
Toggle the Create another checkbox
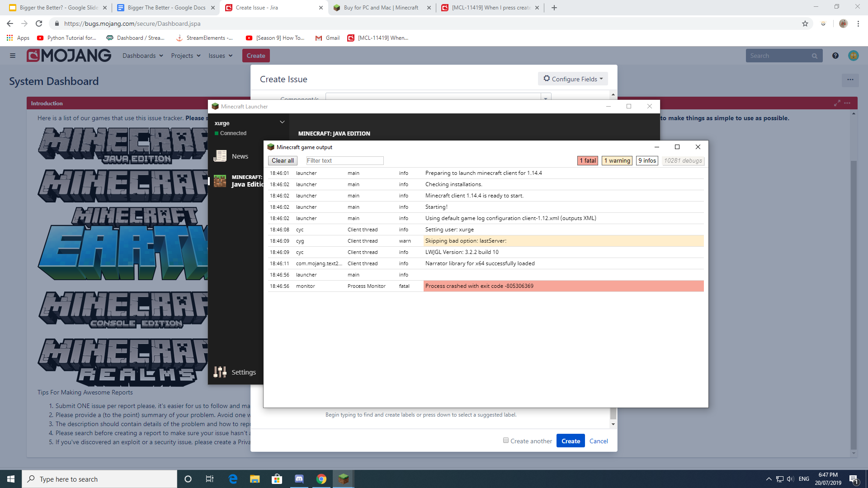[x=506, y=441]
